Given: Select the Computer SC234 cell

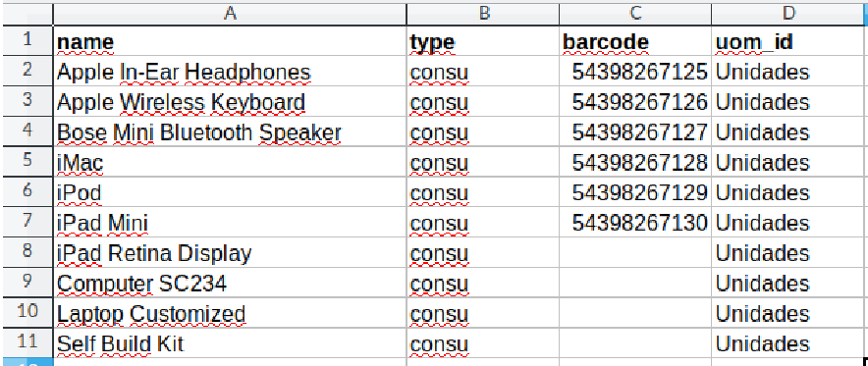Looking at the screenshot, I should coord(230,283).
